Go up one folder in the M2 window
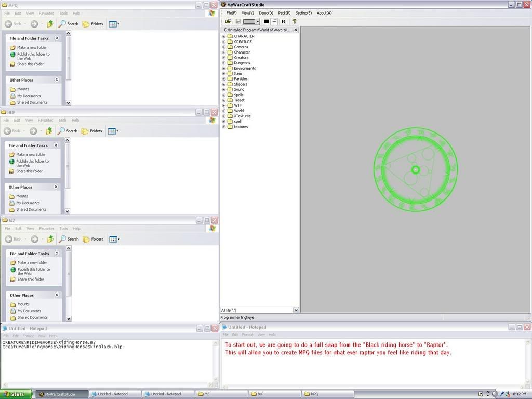 click(x=50, y=239)
